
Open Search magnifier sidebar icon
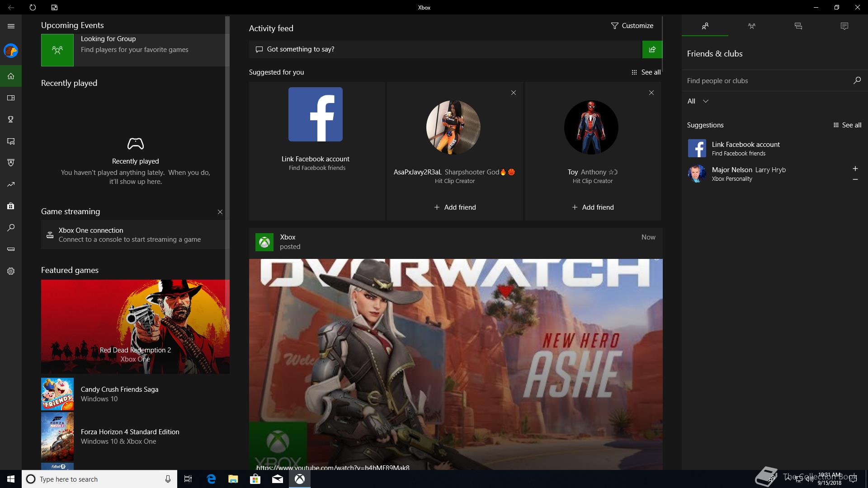[11, 228]
